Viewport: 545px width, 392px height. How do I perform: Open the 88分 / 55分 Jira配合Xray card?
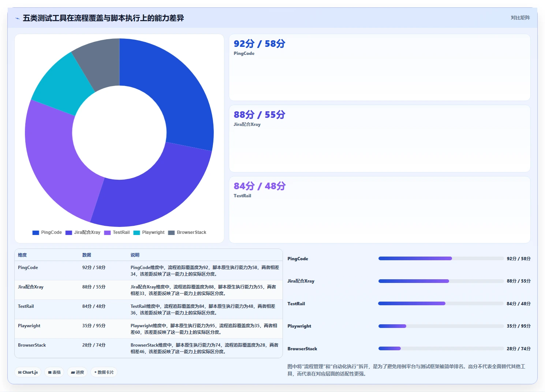[x=380, y=139]
